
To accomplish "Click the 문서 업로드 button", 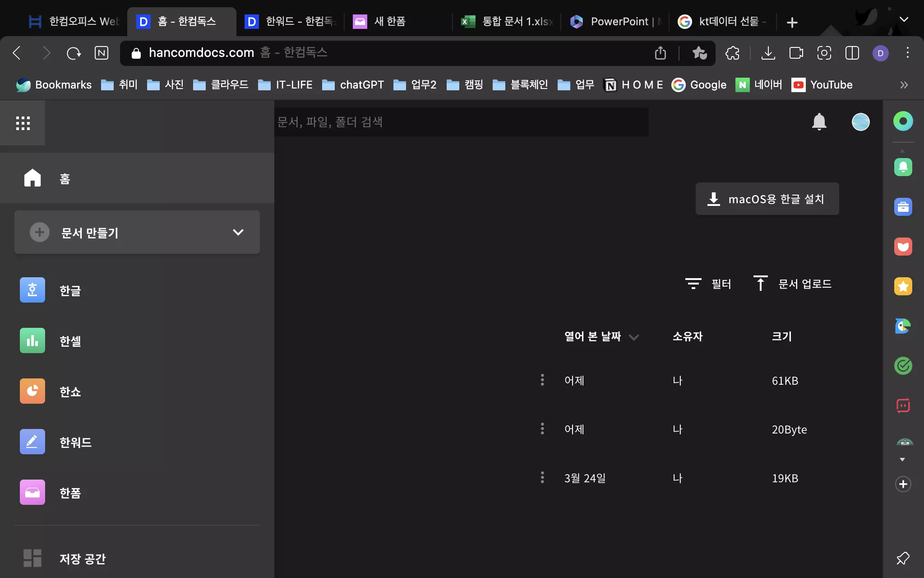I will [793, 284].
